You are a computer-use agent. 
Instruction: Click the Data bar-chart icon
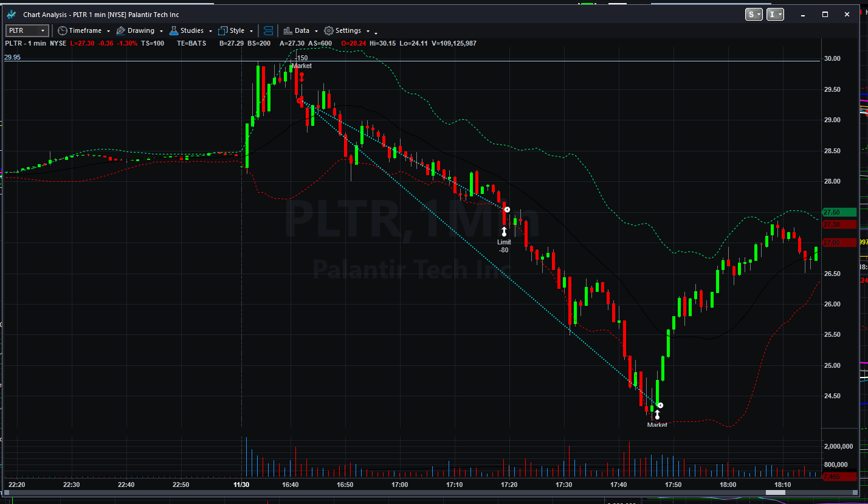pyautogui.click(x=288, y=30)
